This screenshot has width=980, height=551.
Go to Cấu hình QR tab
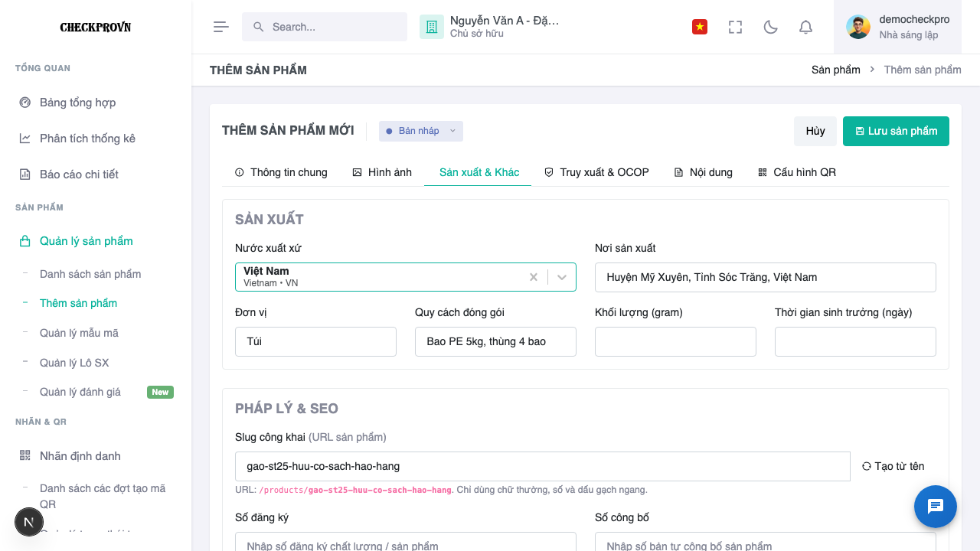point(797,172)
